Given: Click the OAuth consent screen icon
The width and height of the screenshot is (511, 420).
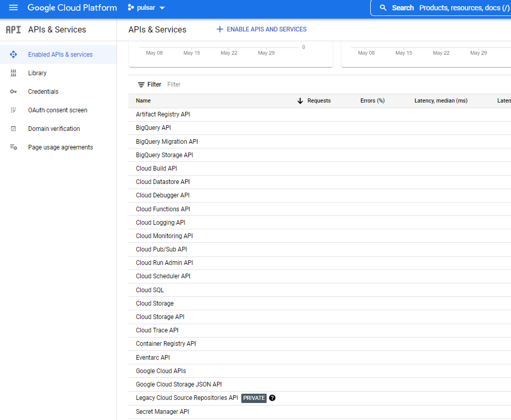Looking at the screenshot, I should pyautogui.click(x=13, y=110).
